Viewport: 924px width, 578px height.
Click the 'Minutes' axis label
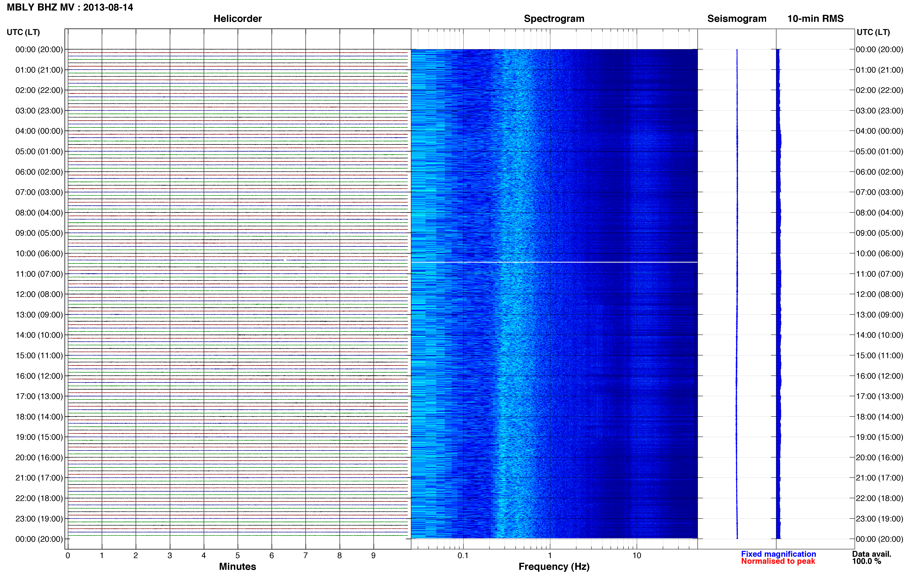(x=238, y=566)
